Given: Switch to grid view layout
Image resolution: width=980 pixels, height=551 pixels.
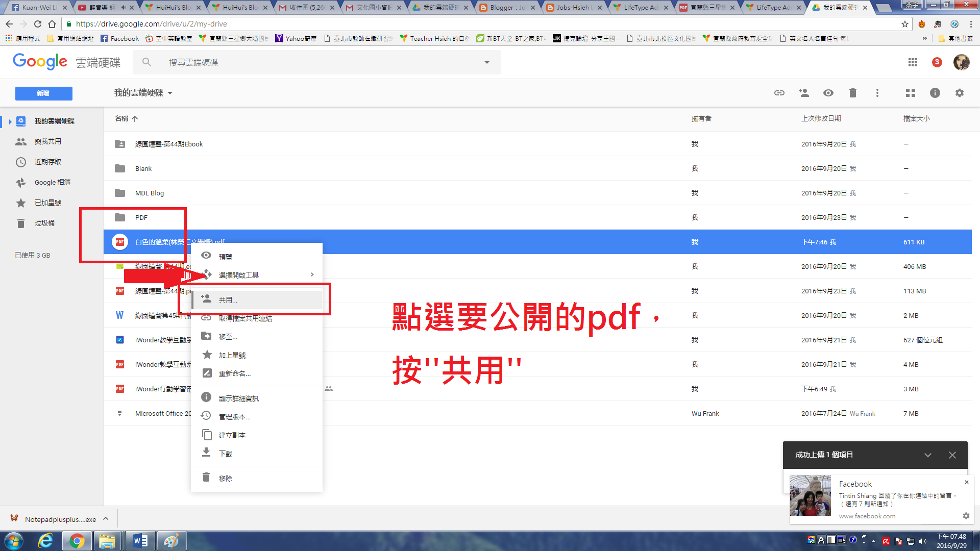Looking at the screenshot, I should coord(910,93).
